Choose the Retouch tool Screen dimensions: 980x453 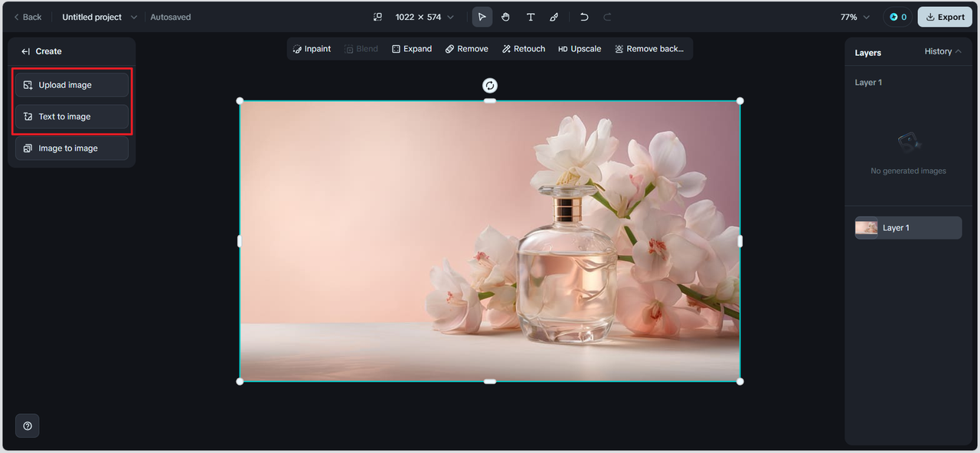[524, 49]
